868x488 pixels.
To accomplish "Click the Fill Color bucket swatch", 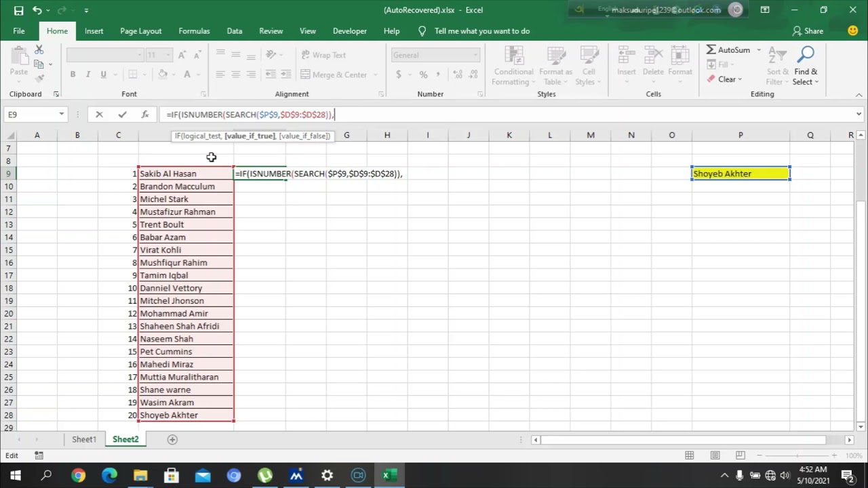I will (x=162, y=75).
